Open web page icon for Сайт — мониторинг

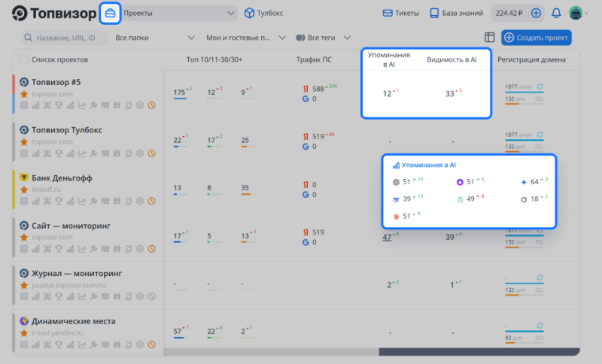coord(105,249)
